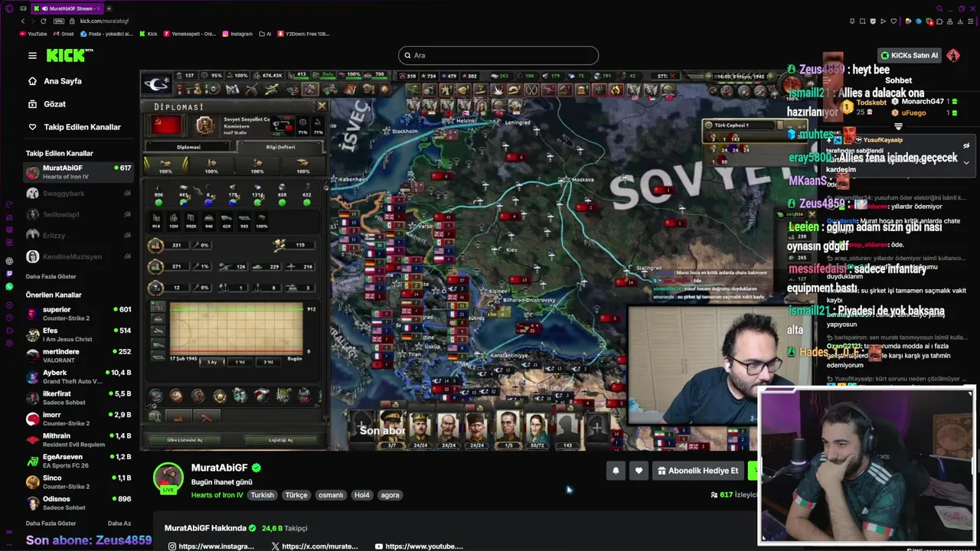Select MuratAbiGF channel in followed list
Image resolution: width=980 pixels, height=551 pixels.
click(79, 172)
